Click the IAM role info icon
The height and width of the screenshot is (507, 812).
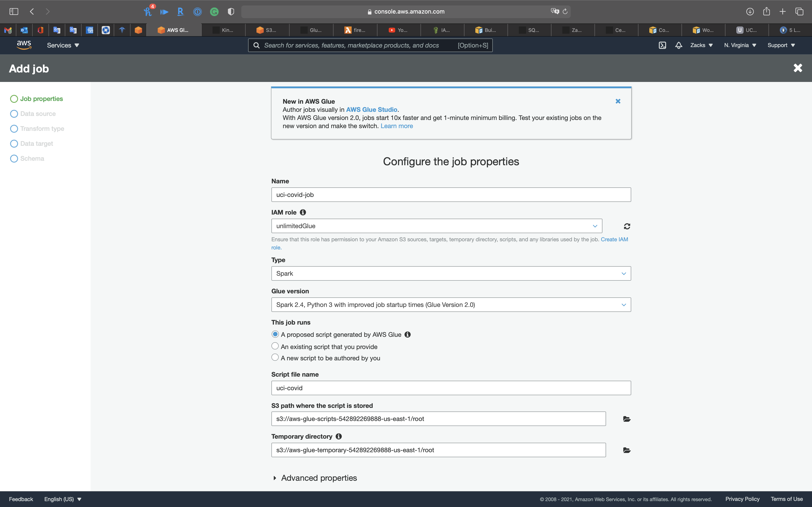[x=303, y=212]
